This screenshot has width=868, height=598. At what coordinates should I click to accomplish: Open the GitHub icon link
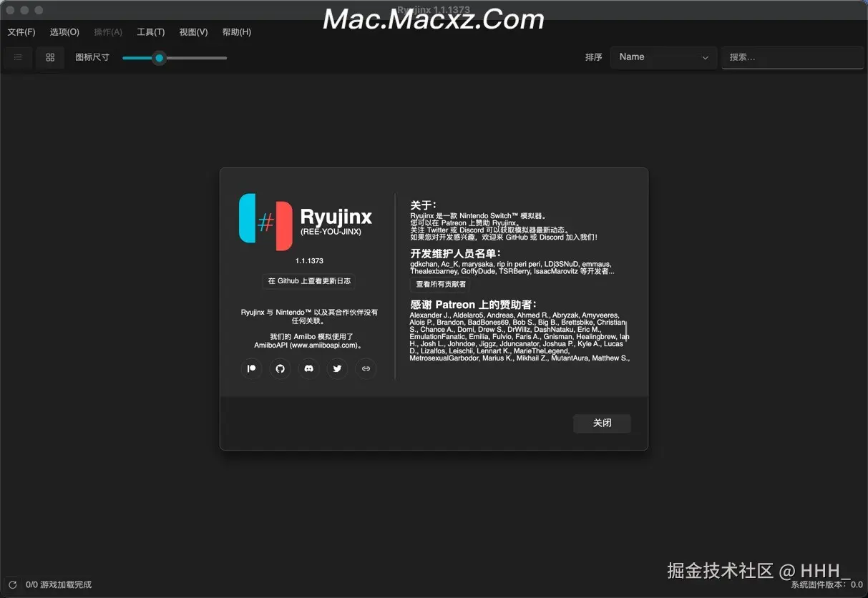(280, 368)
